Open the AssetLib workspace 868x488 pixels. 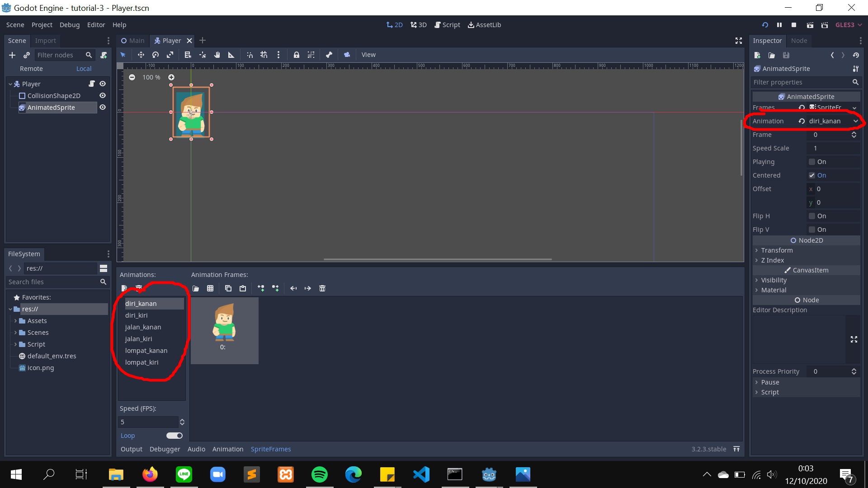tap(484, 25)
